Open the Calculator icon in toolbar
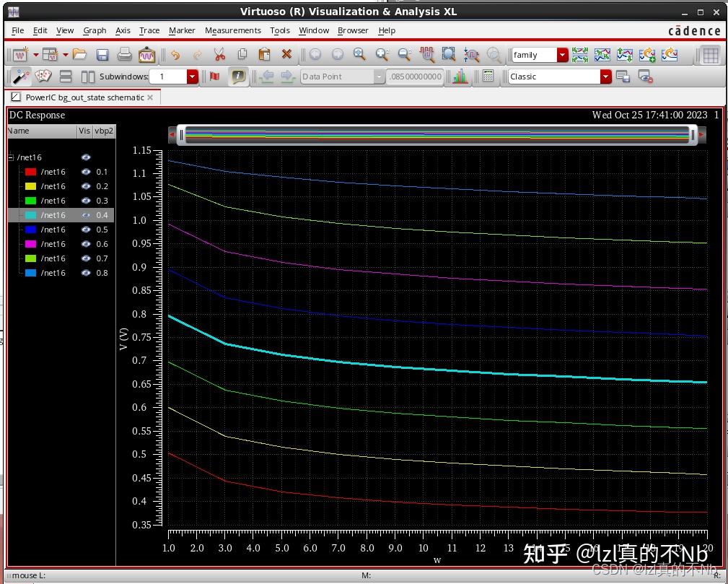The height and width of the screenshot is (584, 728). pyautogui.click(x=488, y=77)
